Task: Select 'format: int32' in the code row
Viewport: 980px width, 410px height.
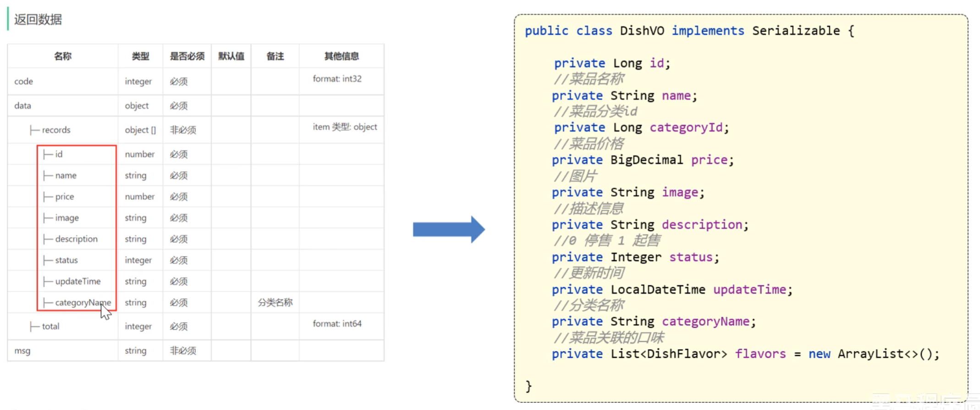Action: pyautogui.click(x=337, y=78)
